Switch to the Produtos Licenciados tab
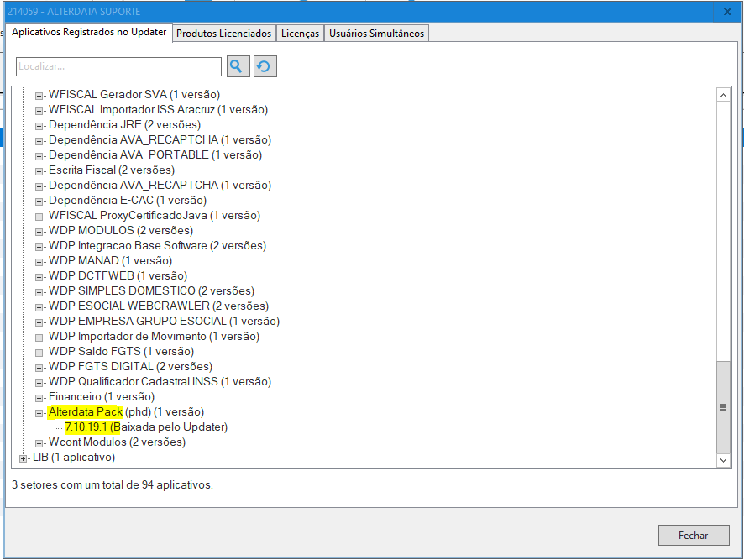This screenshot has height=560, width=744. [x=223, y=34]
